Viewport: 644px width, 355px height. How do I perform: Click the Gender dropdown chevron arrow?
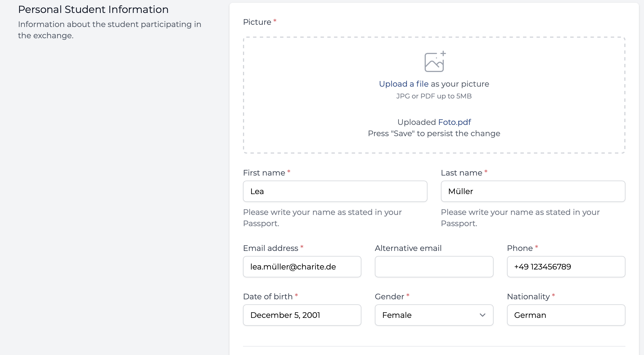tap(483, 315)
